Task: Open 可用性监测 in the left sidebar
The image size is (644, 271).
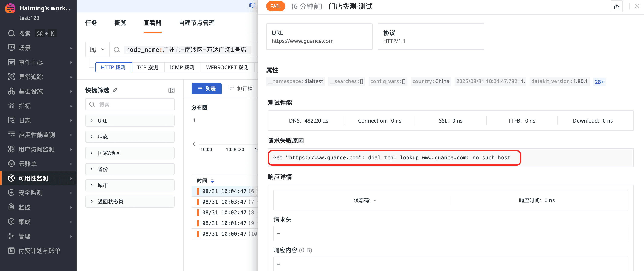Action: [33, 178]
